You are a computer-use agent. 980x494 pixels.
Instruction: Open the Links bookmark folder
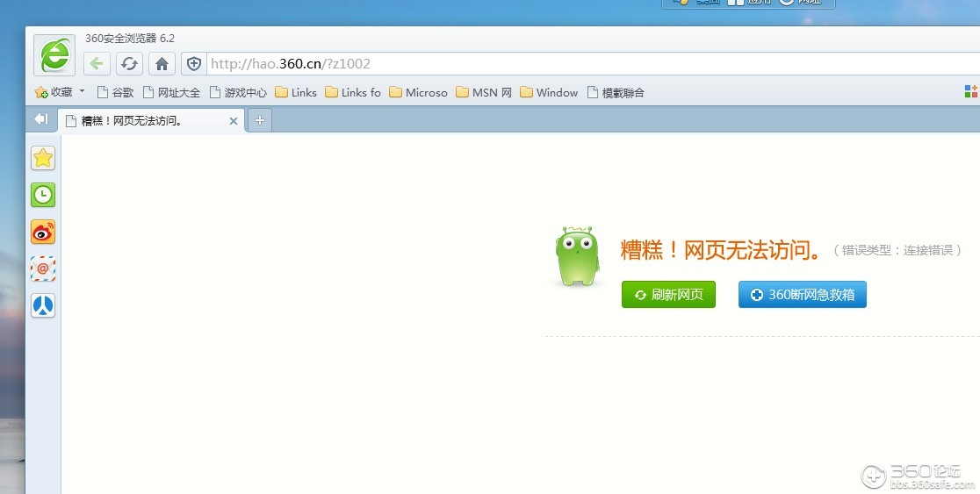tap(296, 92)
